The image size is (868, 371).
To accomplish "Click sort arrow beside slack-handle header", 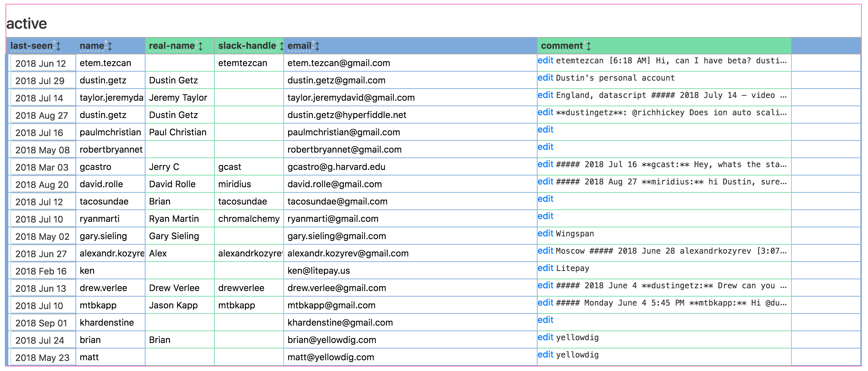I will (x=282, y=46).
